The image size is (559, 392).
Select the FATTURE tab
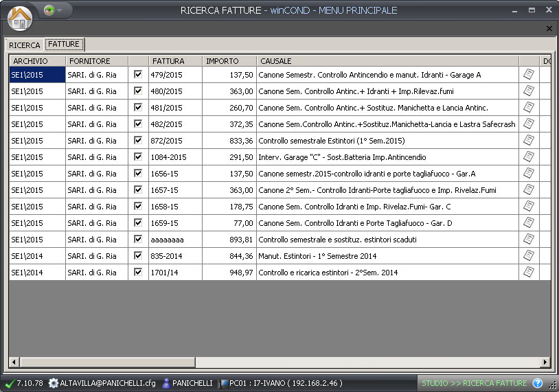coord(65,45)
